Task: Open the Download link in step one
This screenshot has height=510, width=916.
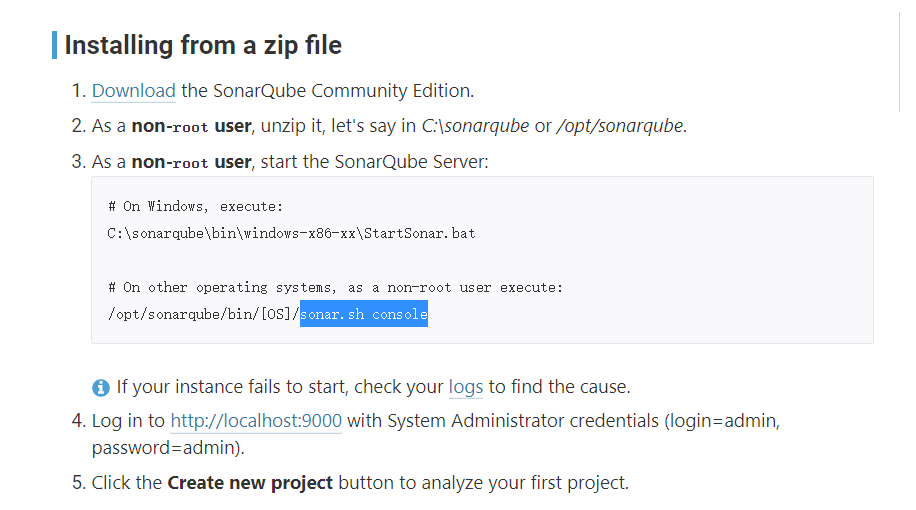Action: pos(133,91)
